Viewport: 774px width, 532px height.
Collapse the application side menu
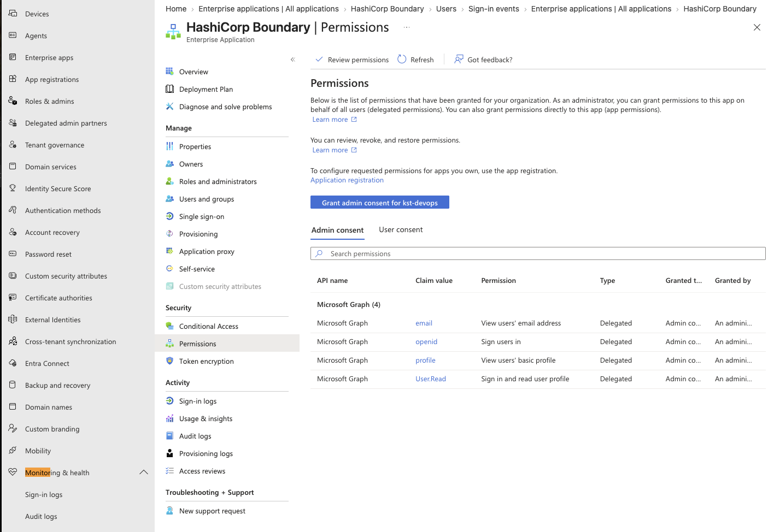coord(293,59)
